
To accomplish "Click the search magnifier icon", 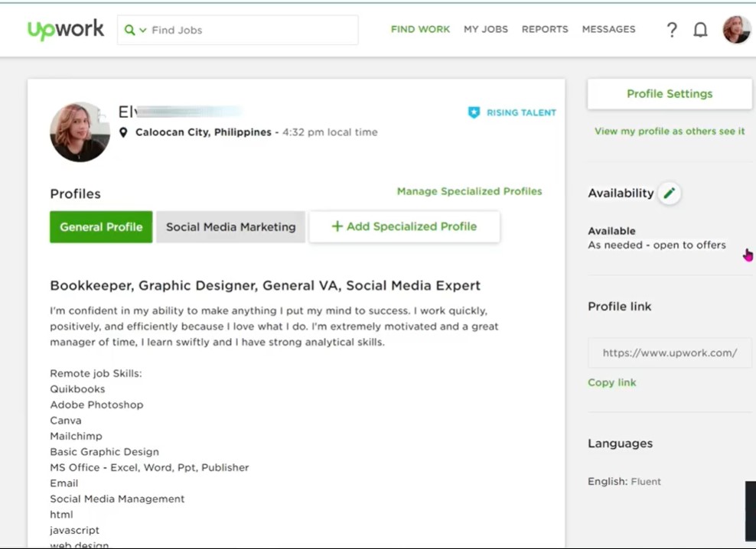I will 129,30.
